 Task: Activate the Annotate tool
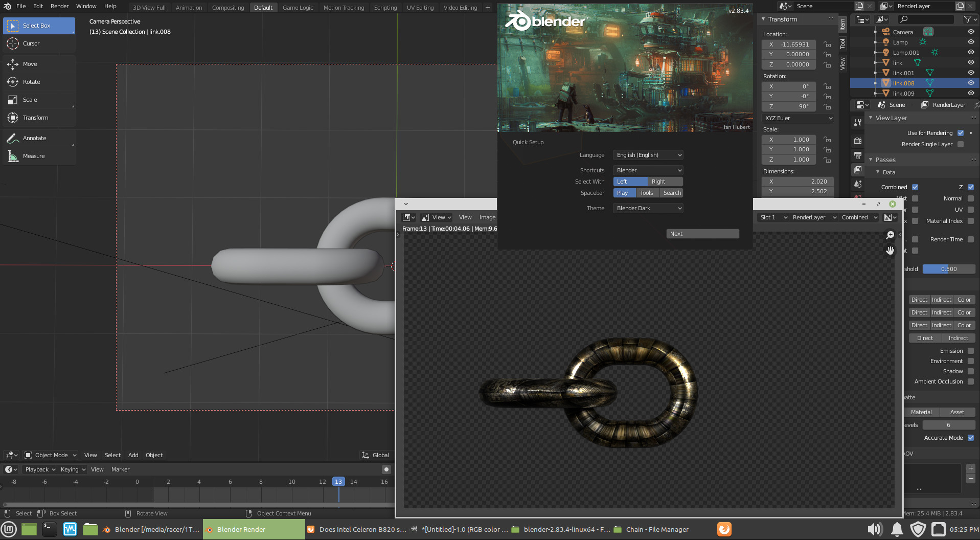click(39, 138)
